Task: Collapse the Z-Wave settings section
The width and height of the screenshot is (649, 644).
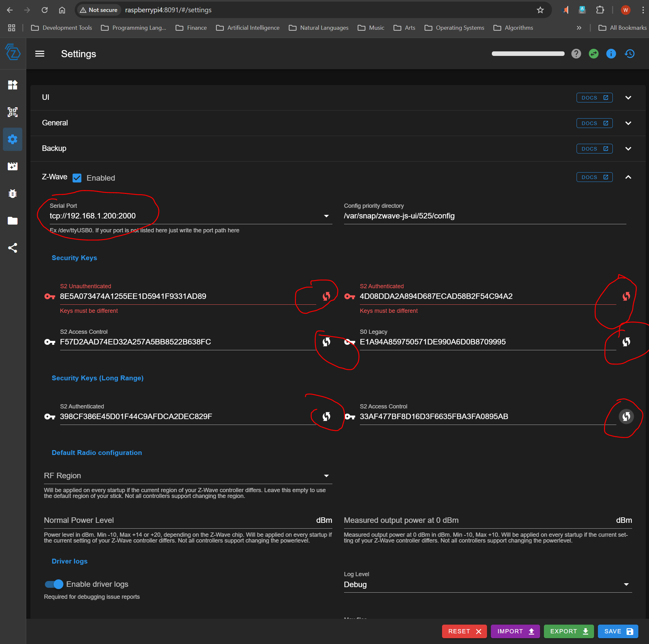Action: (628, 177)
